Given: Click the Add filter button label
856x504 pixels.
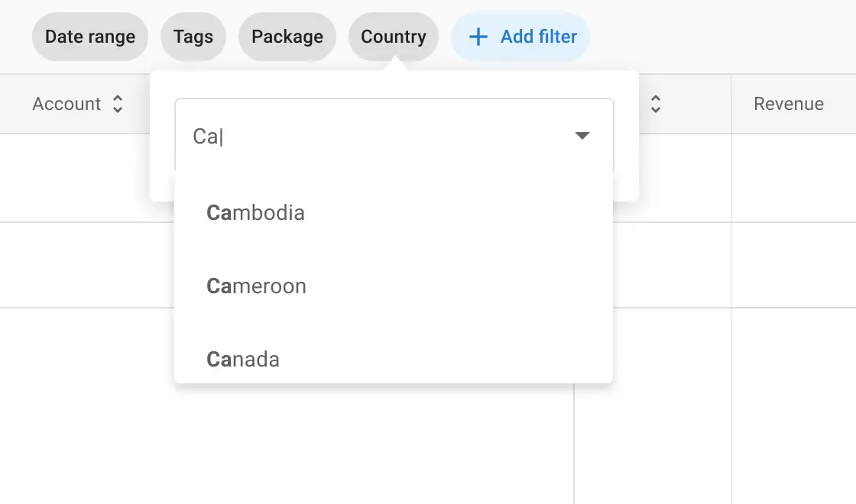Looking at the screenshot, I should 539,37.
